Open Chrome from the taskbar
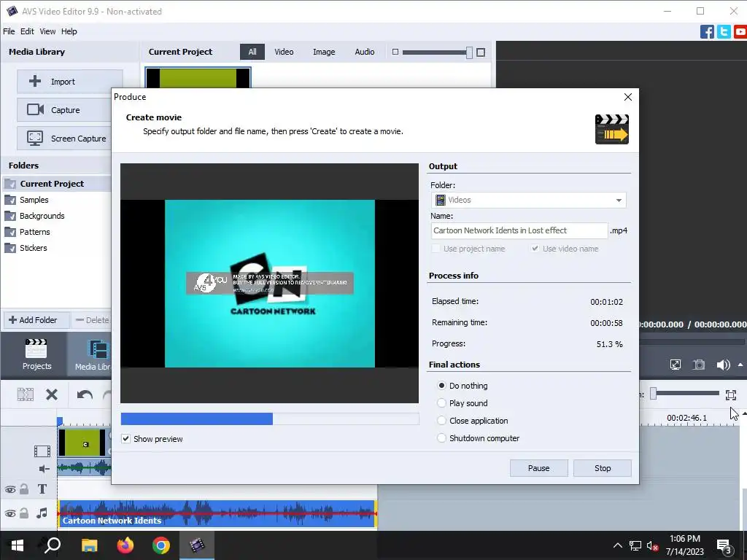The image size is (747, 560). click(x=161, y=545)
